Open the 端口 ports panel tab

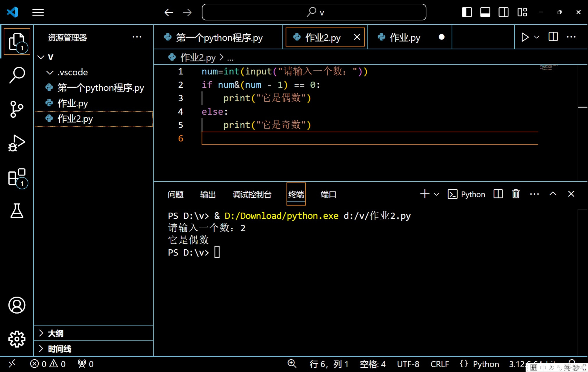(x=329, y=194)
